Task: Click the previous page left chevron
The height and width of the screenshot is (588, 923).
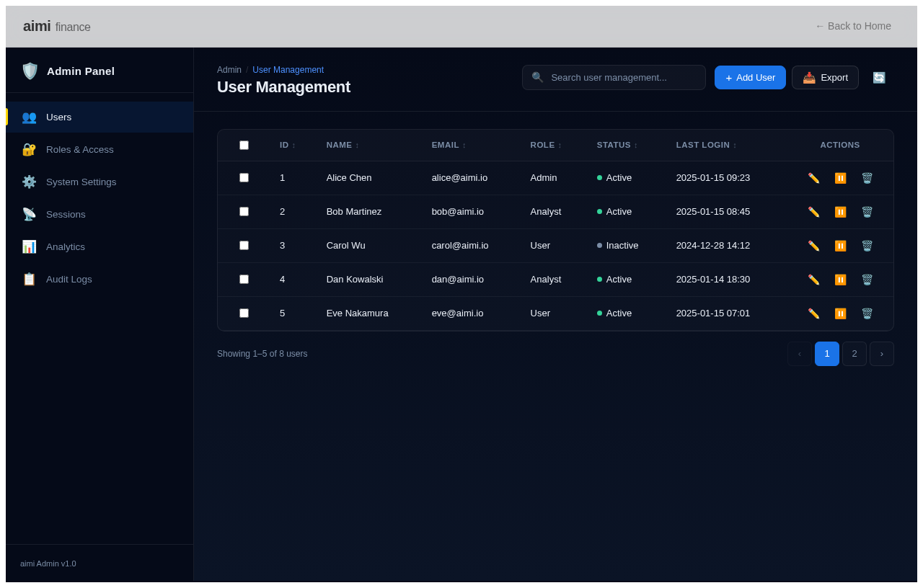Action: point(800,354)
